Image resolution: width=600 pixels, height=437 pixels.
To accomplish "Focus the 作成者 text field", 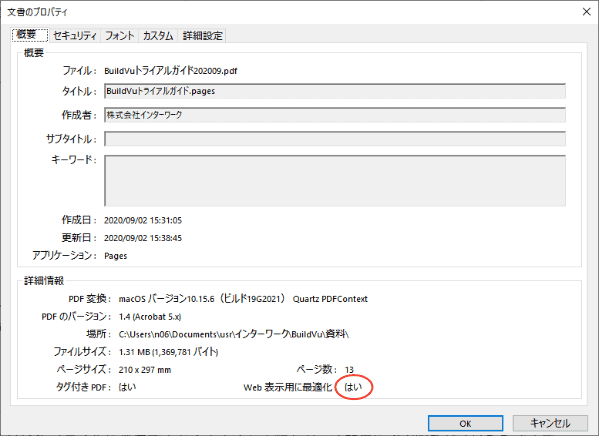I will click(x=334, y=115).
